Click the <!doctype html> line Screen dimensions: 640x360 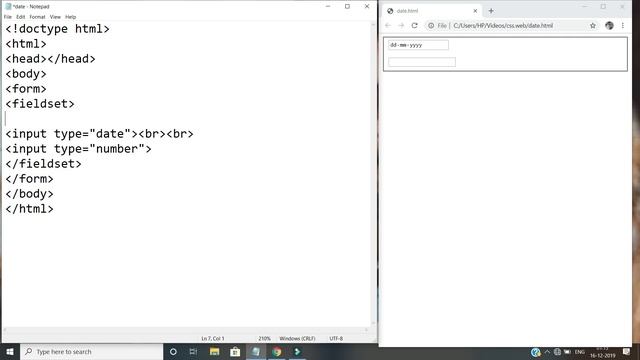click(58, 29)
